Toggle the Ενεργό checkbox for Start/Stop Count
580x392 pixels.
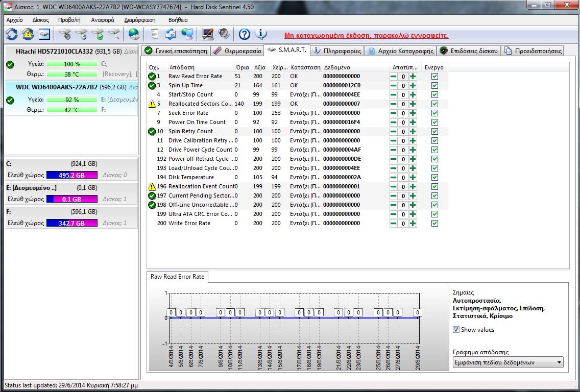tap(434, 94)
